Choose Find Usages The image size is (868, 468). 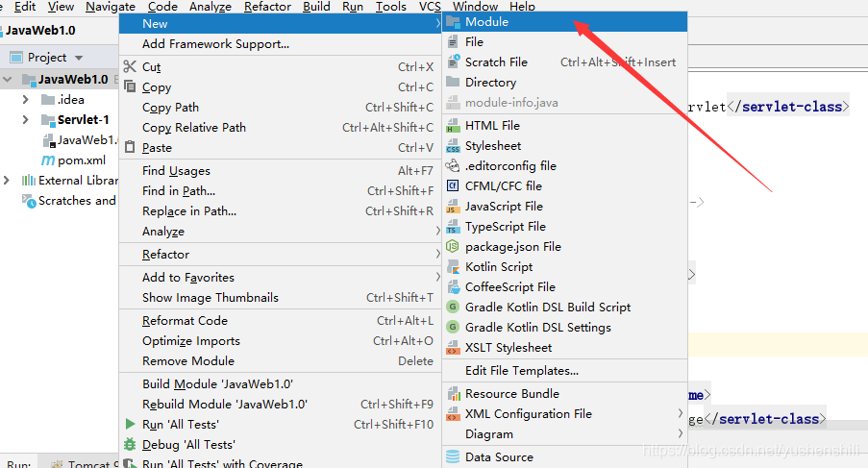click(280, 171)
